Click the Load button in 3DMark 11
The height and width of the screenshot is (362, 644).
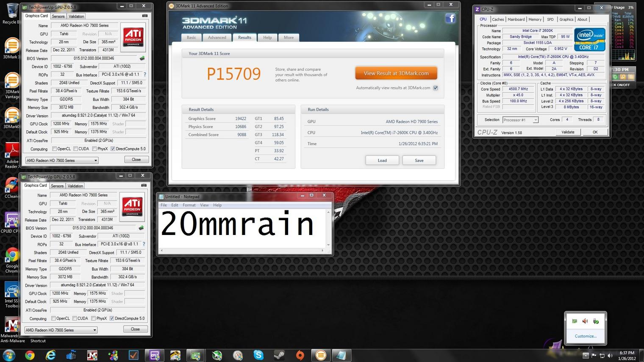click(382, 160)
